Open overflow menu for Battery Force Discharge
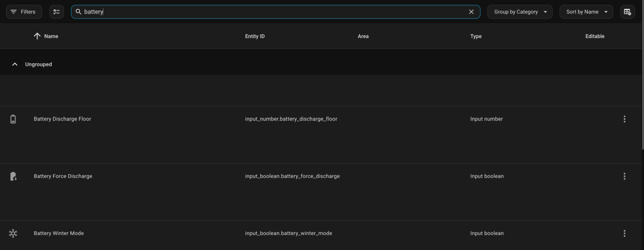The width and height of the screenshot is (644, 250). click(624, 176)
